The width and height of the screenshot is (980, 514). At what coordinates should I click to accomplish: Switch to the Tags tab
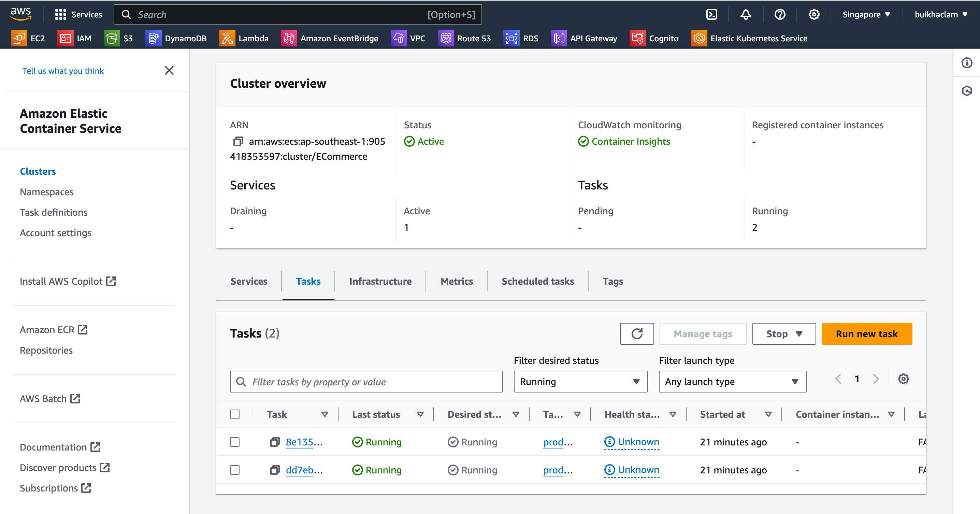[x=613, y=281]
